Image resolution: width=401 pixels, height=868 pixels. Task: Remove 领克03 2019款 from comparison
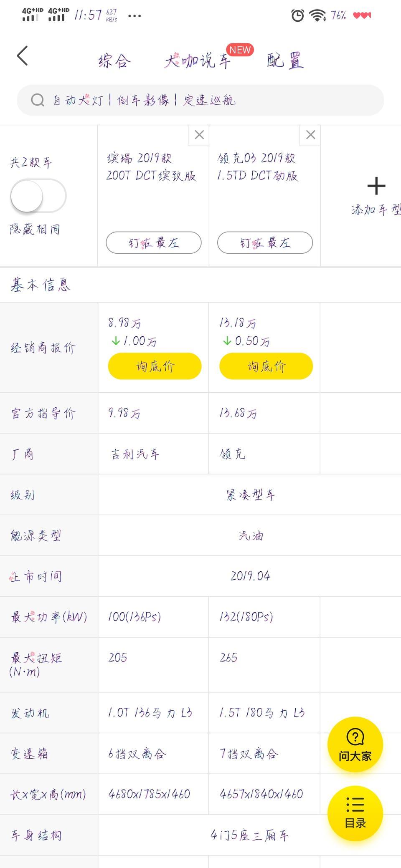310,135
